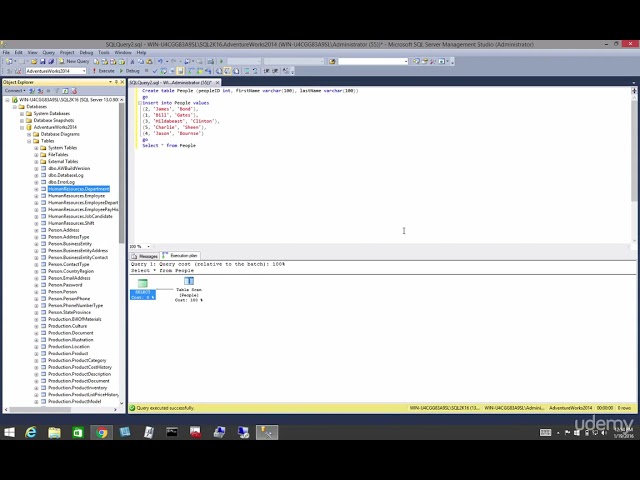Collapse the AdventureWorks2014 database node

[22, 127]
